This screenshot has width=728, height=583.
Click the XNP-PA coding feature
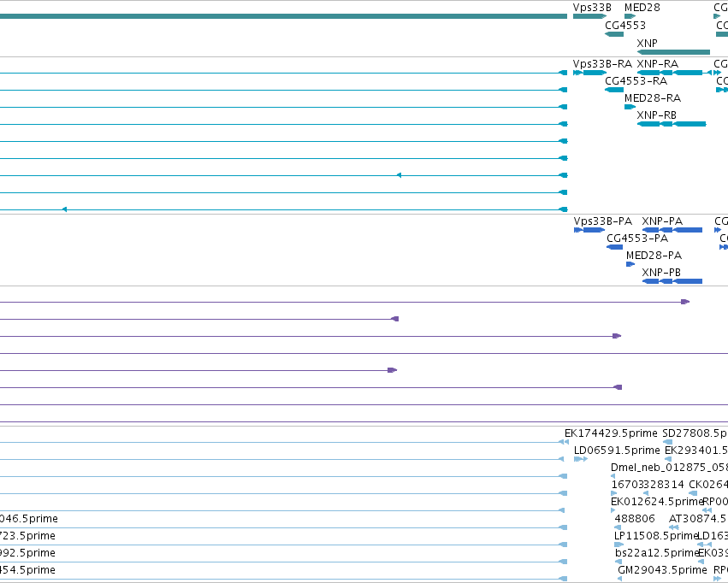(x=672, y=230)
